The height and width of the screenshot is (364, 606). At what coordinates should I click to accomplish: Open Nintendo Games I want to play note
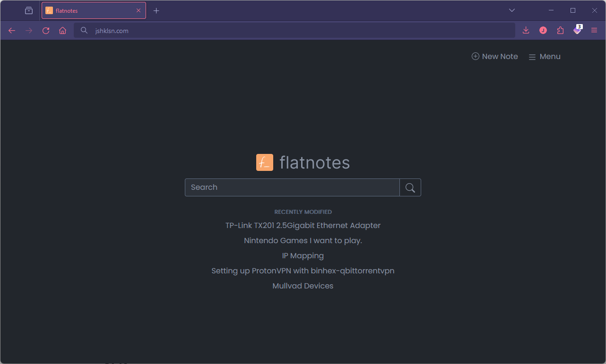coord(303,241)
